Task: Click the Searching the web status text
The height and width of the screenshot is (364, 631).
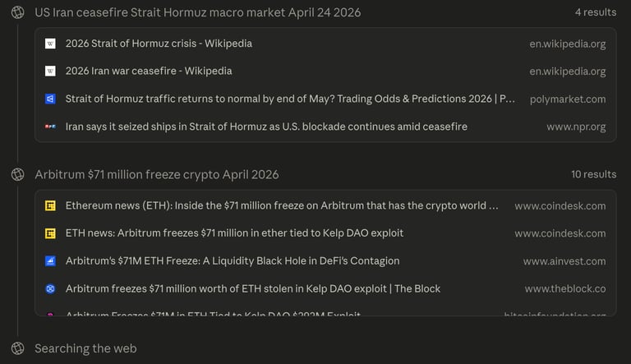Action: point(85,348)
